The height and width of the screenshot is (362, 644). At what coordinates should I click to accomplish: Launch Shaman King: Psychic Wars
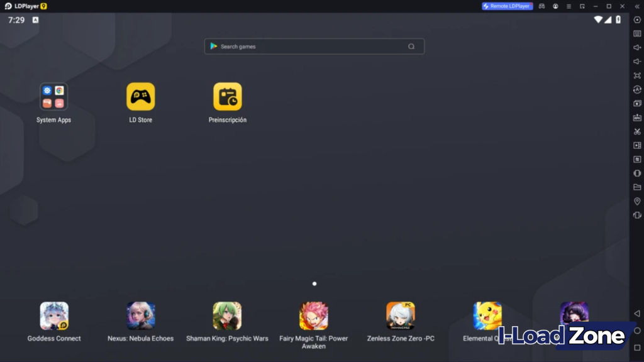click(x=227, y=316)
